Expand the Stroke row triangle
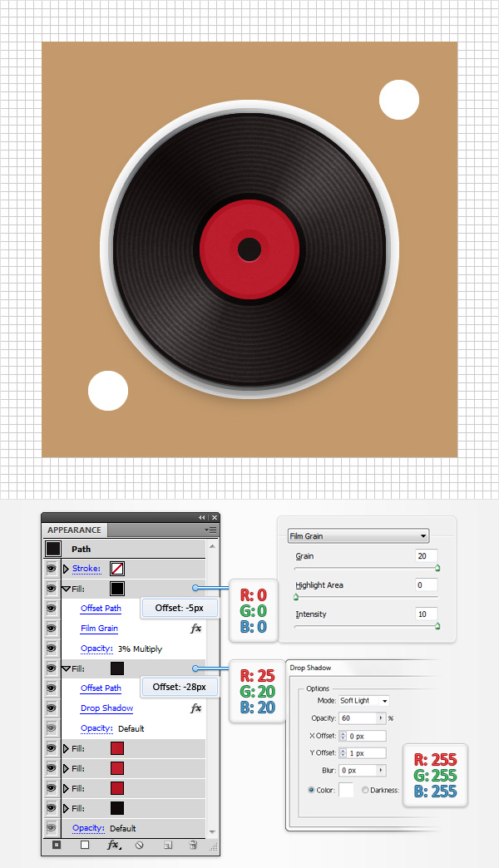The width and height of the screenshot is (499, 868). coord(66,569)
